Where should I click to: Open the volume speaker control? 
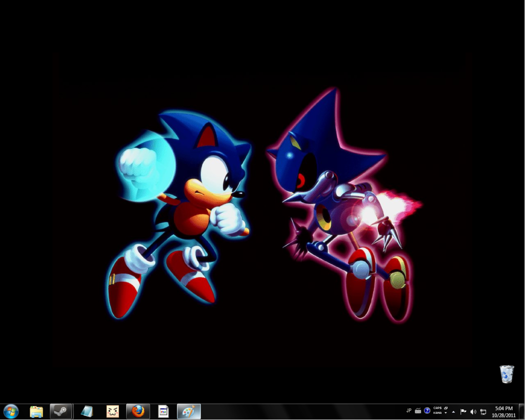pos(473,411)
